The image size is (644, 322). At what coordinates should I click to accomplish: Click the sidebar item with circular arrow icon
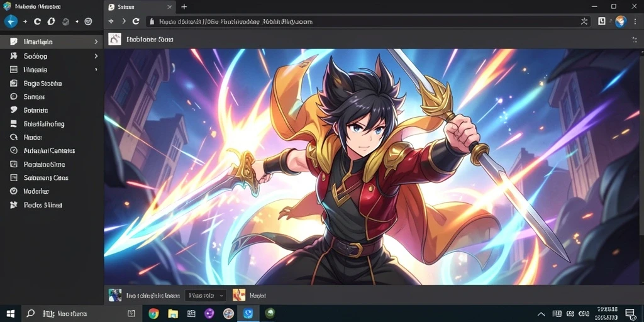point(52,138)
